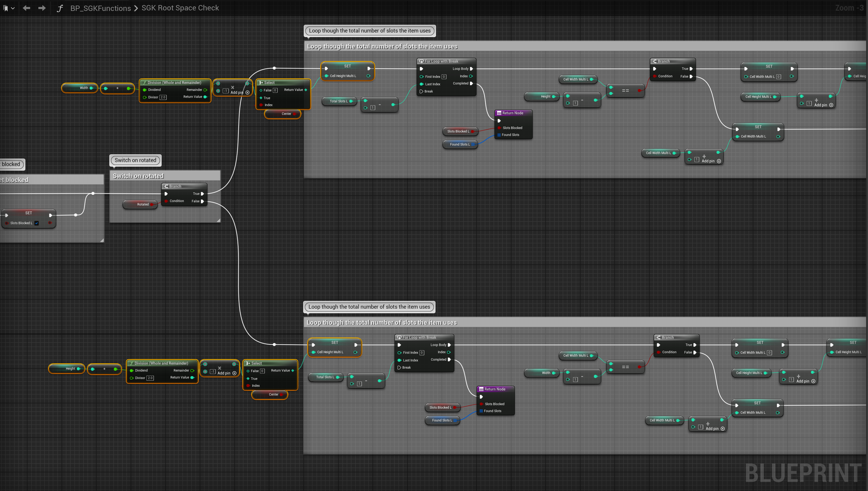Click BP_SGKFunctions in the breadcrumb
The image size is (868, 491).
point(100,8)
